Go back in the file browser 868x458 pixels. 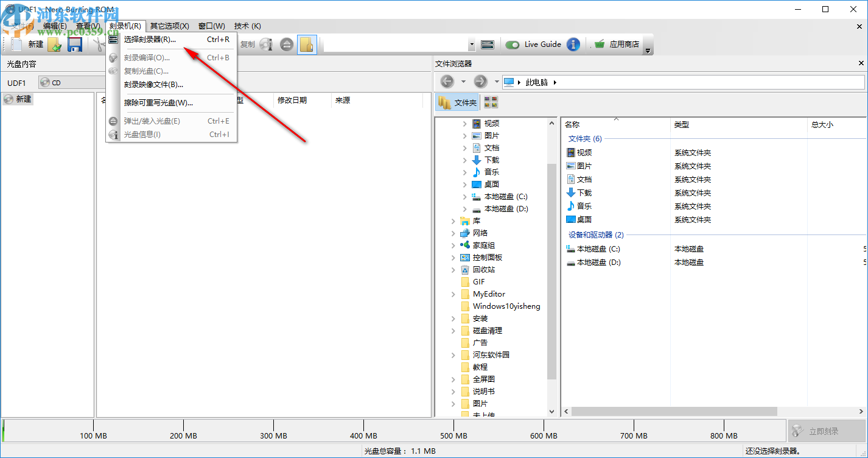[x=447, y=82]
